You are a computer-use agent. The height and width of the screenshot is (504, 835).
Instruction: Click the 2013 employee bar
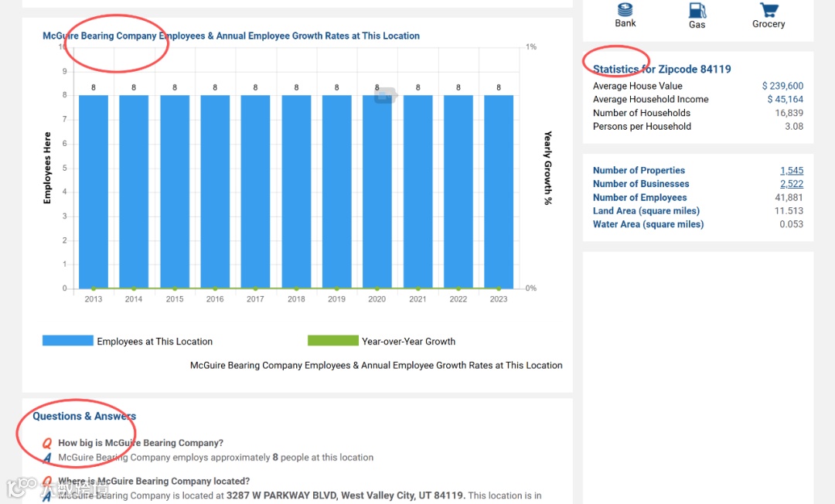point(94,192)
